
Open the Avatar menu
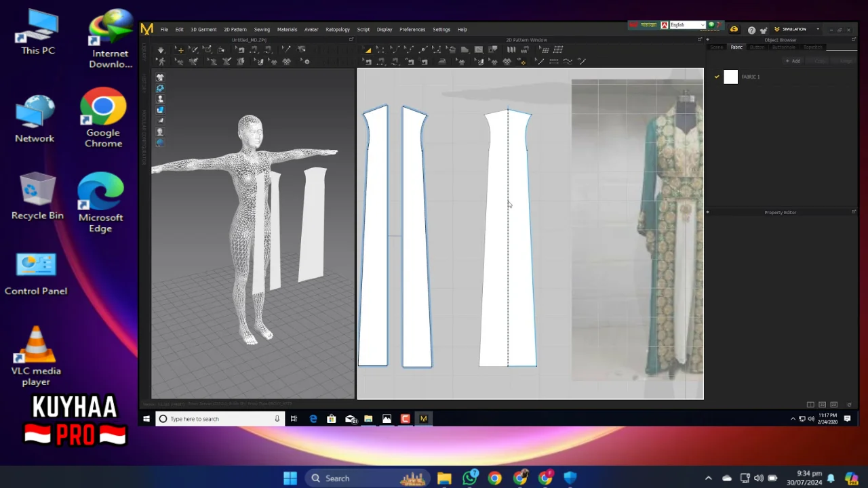pos(311,29)
